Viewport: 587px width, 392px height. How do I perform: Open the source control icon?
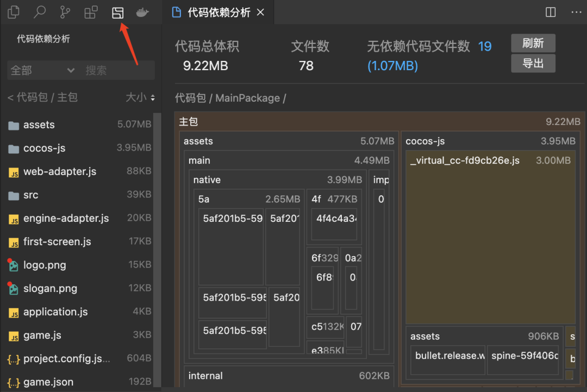[65, 13]
